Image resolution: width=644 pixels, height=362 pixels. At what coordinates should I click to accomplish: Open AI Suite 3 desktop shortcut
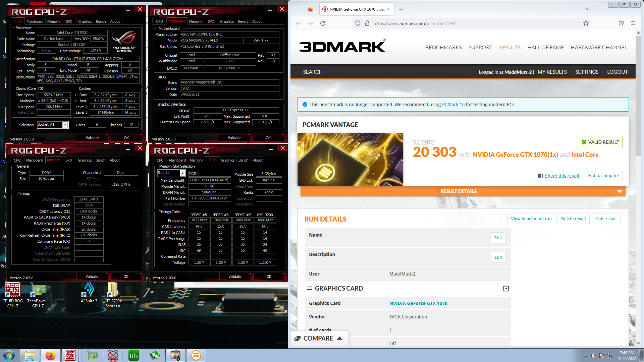pos(89,293)
